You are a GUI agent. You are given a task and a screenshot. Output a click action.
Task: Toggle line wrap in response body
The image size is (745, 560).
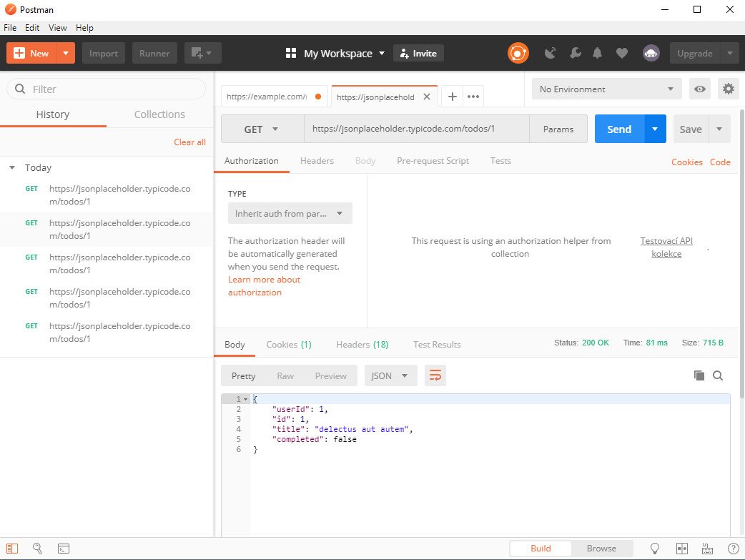pyautogui.click(x=435, y=375)
